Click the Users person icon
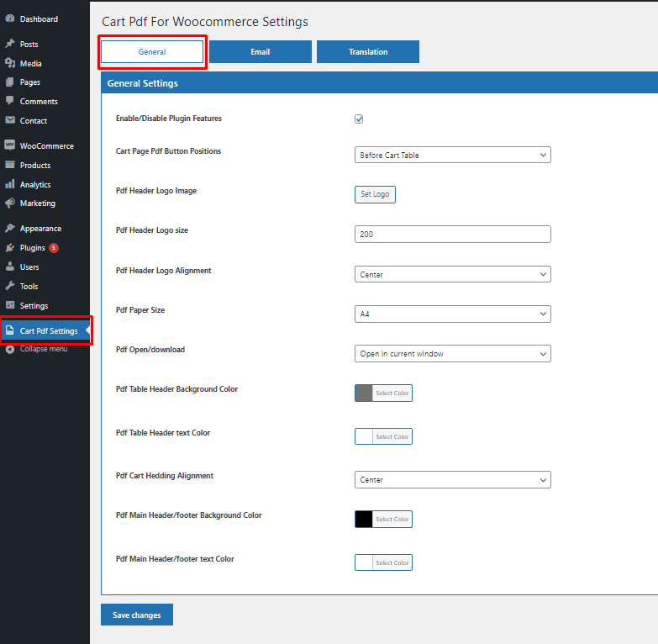This screenshot has width=658, height=644. (9, 267)
